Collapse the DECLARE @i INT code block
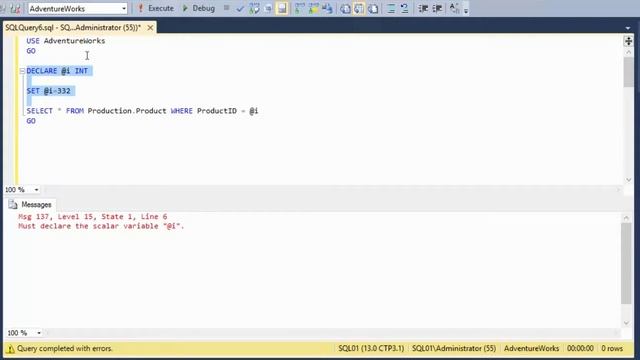This screenshot has height=360, width=640. [x=22, y=71]
